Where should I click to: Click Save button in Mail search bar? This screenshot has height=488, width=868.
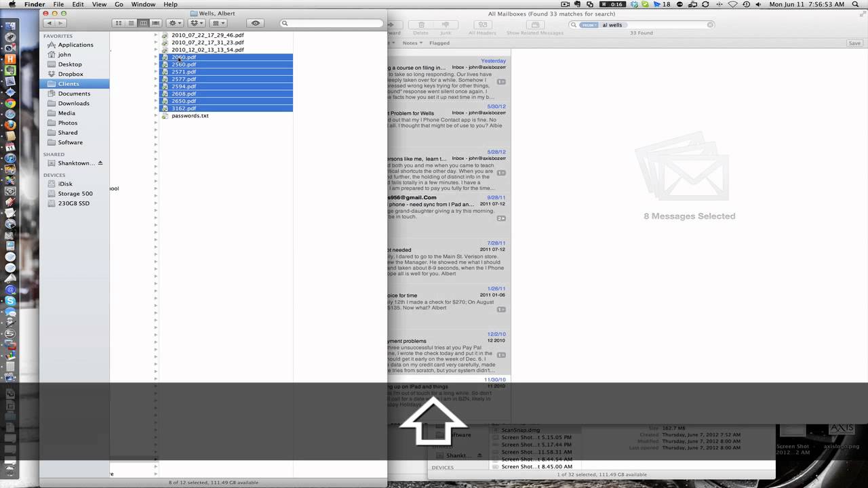[854, 43]
